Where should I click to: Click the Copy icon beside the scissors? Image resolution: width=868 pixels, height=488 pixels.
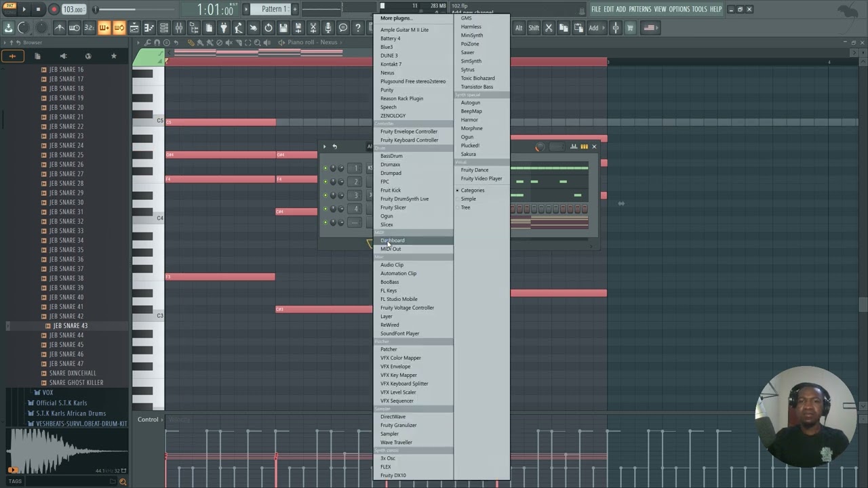[564, 28]
